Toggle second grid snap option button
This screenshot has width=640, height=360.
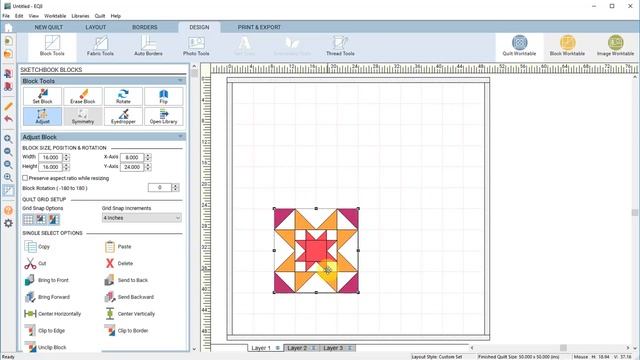tap(41, 220)
